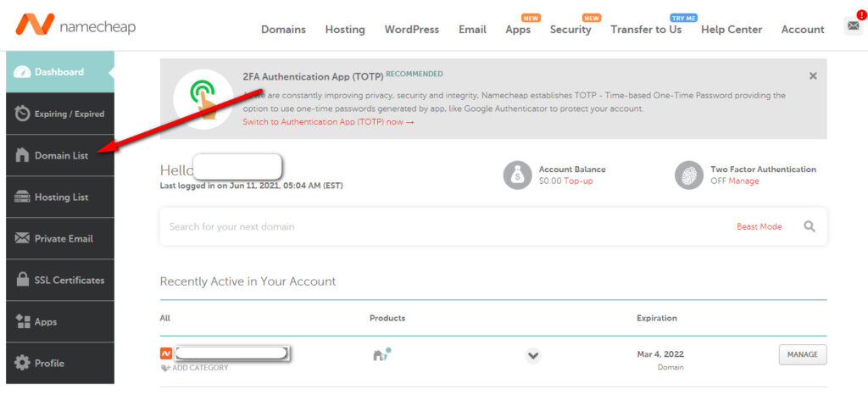The height and width of the screenshot is (395, 868).
Task: Click the Namecheap logo
Action: point(75,25)
